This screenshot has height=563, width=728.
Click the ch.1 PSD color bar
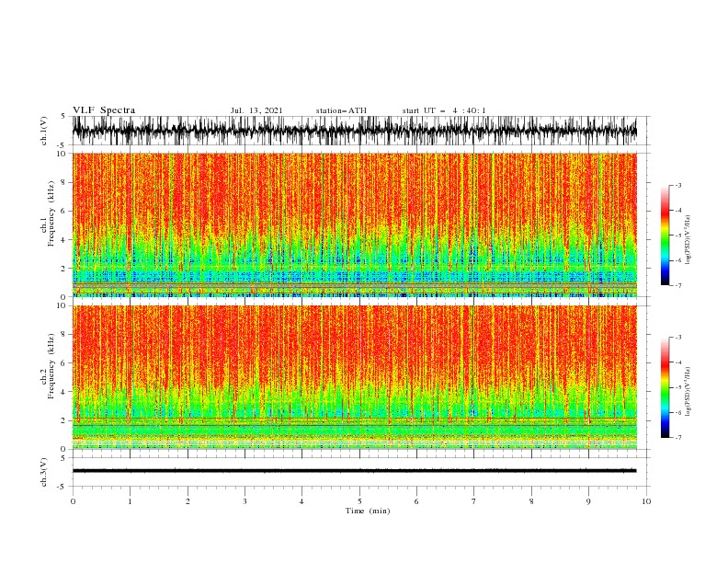(665, 236)
